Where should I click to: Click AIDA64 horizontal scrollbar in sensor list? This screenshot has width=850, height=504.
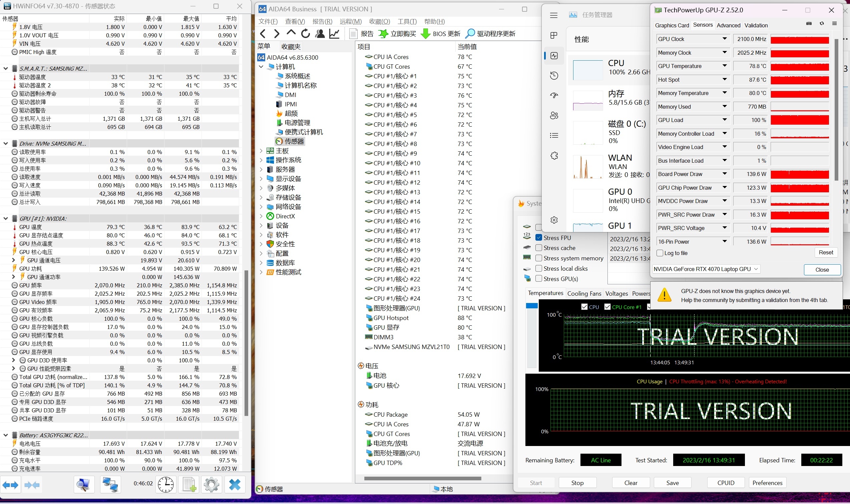(x=422, y=478)
